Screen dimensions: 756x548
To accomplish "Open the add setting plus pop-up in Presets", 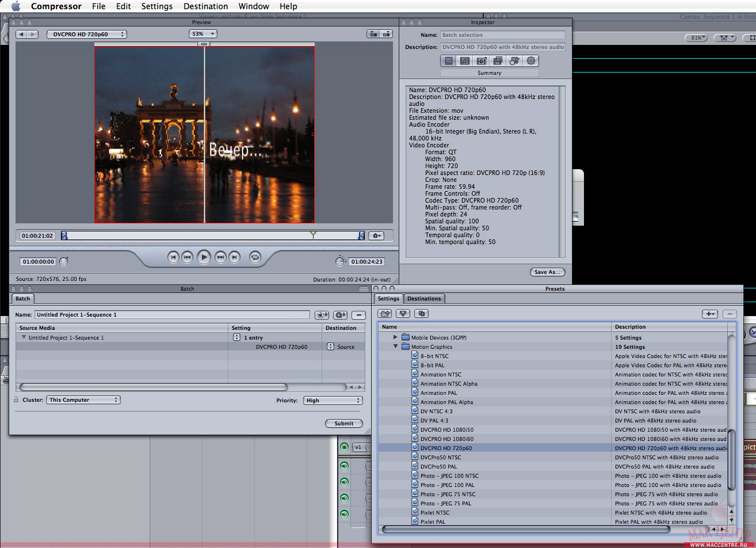I will click(x=710, y=314).
